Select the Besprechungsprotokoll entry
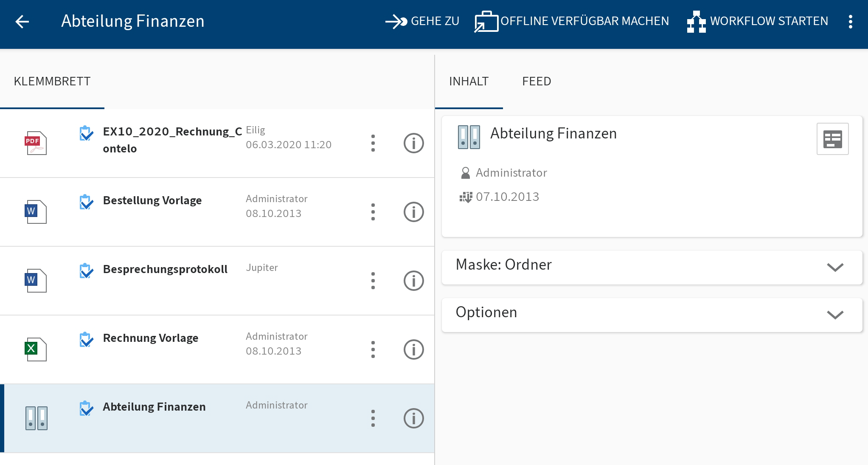The height and width of the screenshot is (465, 868). pyautogui.click(x=217, y=281)
